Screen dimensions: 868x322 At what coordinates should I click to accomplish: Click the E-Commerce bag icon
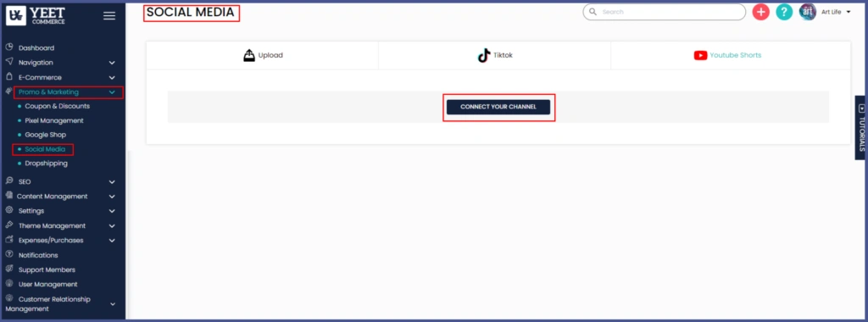tap(8, 77)
